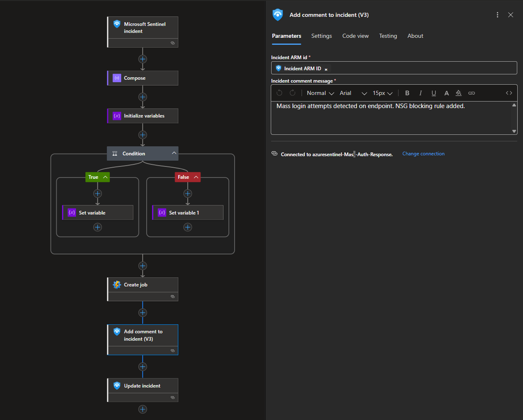Viewport: 523px width, 420px height.
Task: Open the font color picker
Action: 446,93
